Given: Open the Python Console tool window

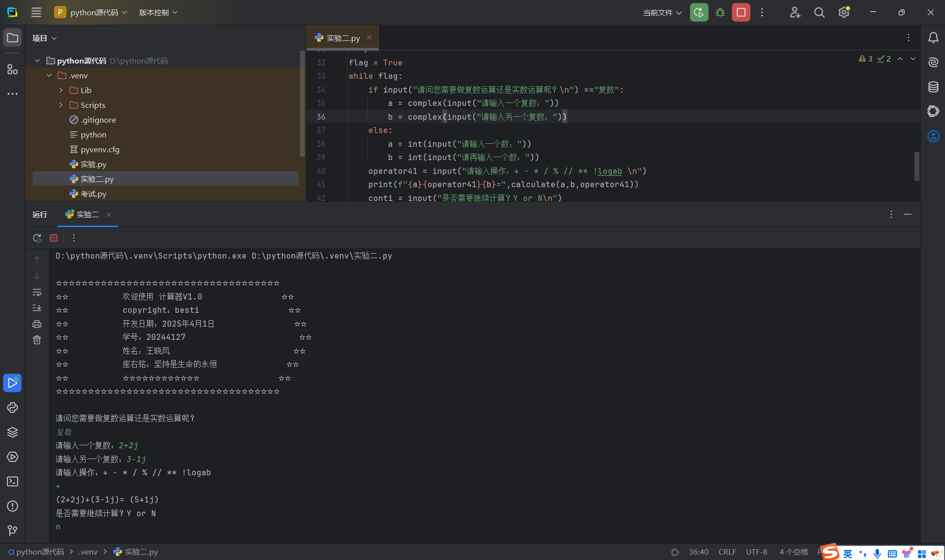Looking at the screenshot, I should [12, 408].
